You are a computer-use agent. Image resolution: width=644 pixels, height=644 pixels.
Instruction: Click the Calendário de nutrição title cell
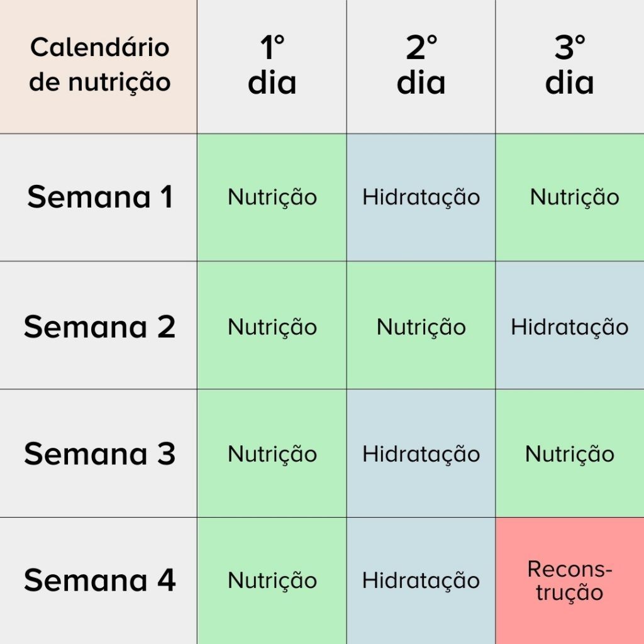click(99, 67)
